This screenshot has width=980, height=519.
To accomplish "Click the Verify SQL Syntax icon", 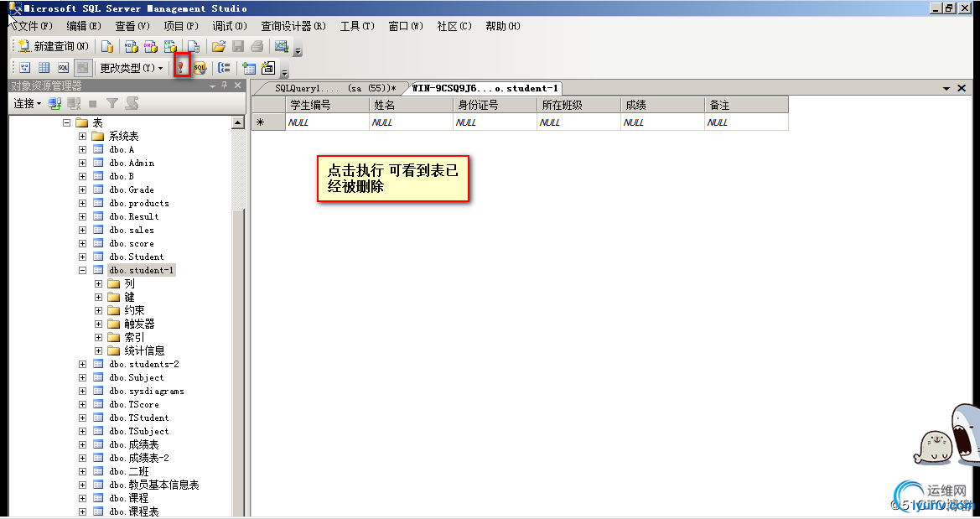I will (x=200, y=68).
